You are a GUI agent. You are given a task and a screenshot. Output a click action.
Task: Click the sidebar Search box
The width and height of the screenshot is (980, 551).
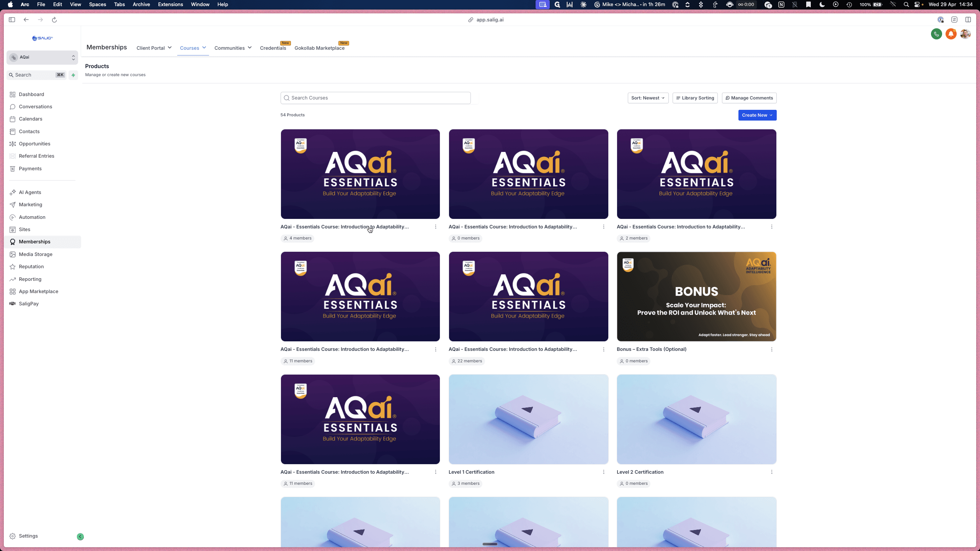[x=37, y=75]
